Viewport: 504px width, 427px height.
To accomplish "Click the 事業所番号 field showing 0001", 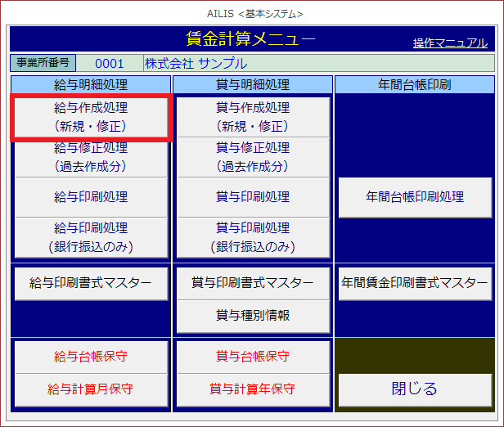I will coord(110,63).
